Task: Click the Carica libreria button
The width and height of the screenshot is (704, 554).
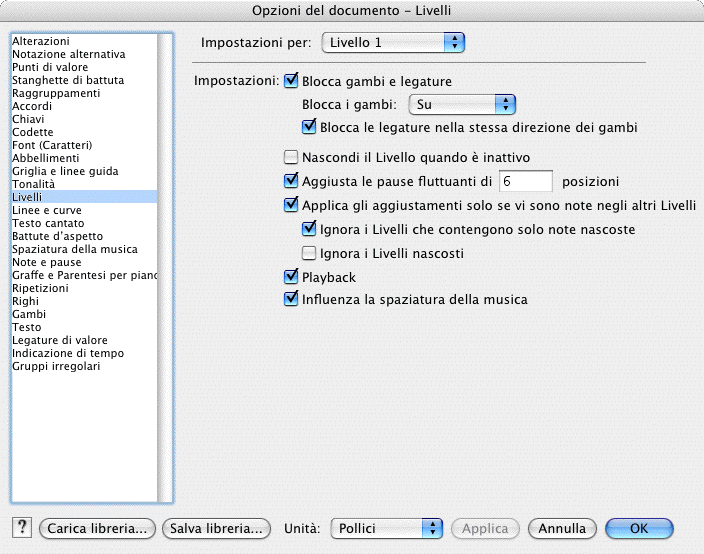Action: tap(98, 528)
